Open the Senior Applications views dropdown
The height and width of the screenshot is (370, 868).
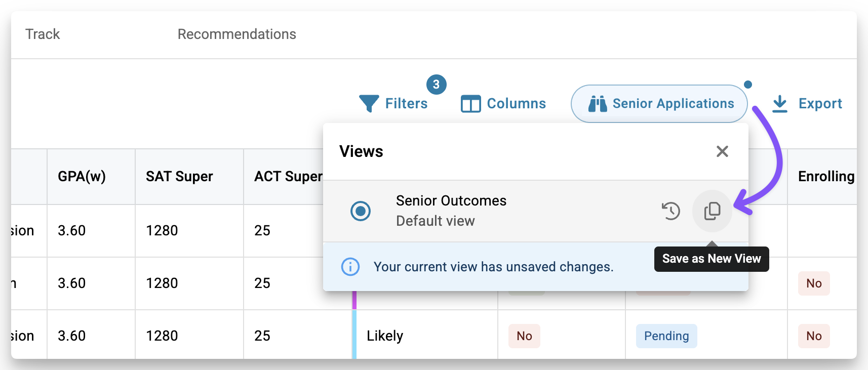click(659, 104)
